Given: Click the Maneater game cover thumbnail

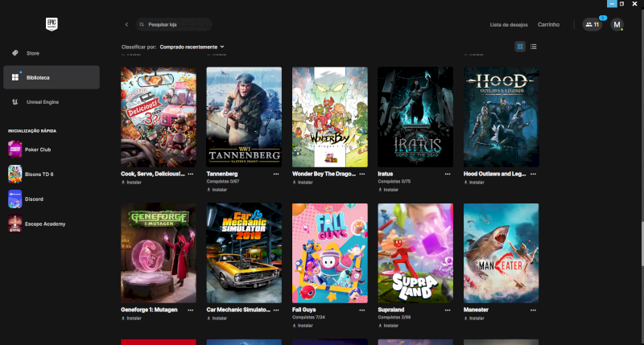Looking at the screenshot, I should [501, 253].
